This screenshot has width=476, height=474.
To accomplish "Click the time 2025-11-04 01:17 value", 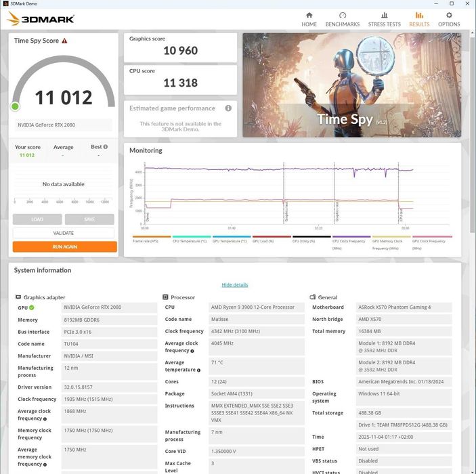I will click(404, 437).
